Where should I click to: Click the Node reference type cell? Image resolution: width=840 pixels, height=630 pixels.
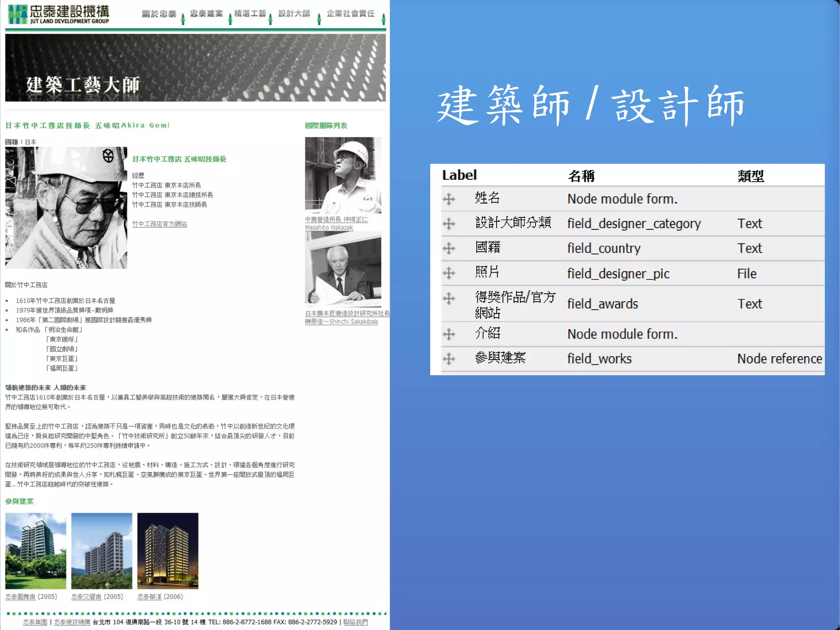(779, 359)
